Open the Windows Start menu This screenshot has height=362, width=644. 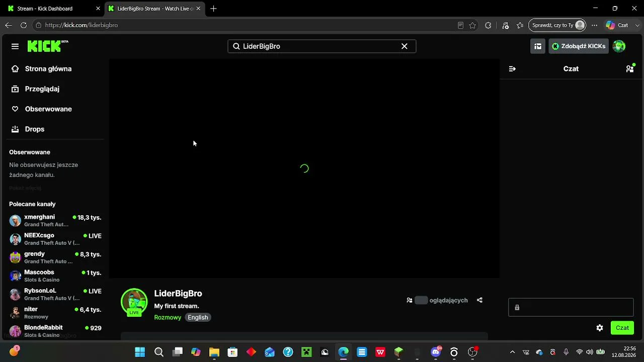(x=140, y=352)
